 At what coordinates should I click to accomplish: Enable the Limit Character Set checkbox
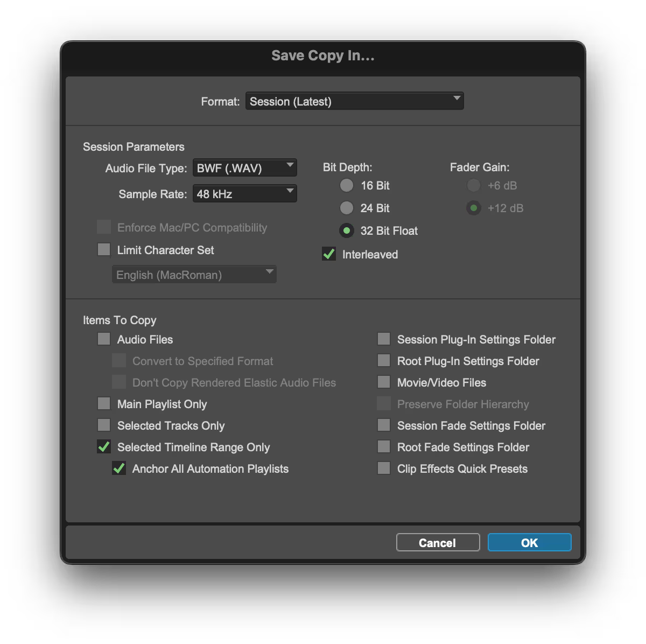tap(104, 249)
